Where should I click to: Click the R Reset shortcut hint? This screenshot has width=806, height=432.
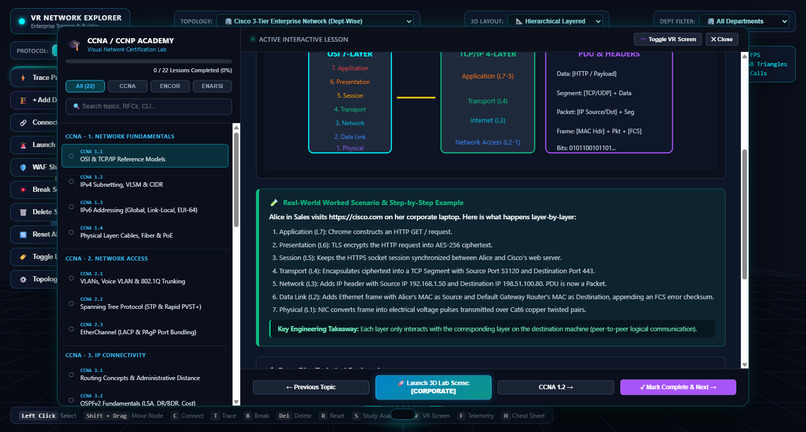(332, 416)
